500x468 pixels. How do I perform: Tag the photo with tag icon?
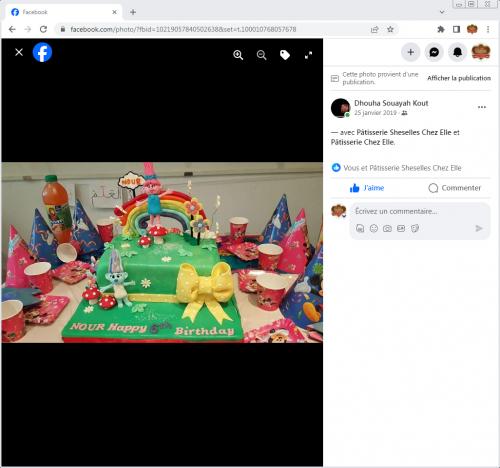[x=285, y=55]
